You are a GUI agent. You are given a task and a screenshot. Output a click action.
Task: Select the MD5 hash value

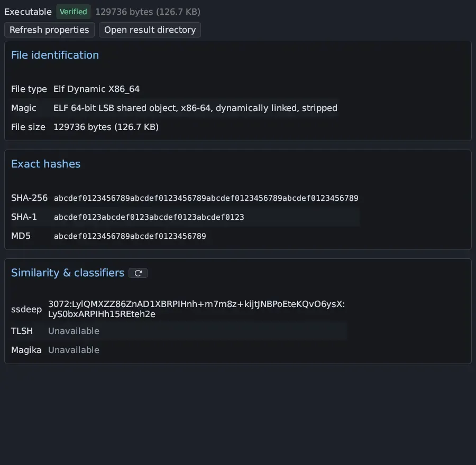(x=130, y=236)
